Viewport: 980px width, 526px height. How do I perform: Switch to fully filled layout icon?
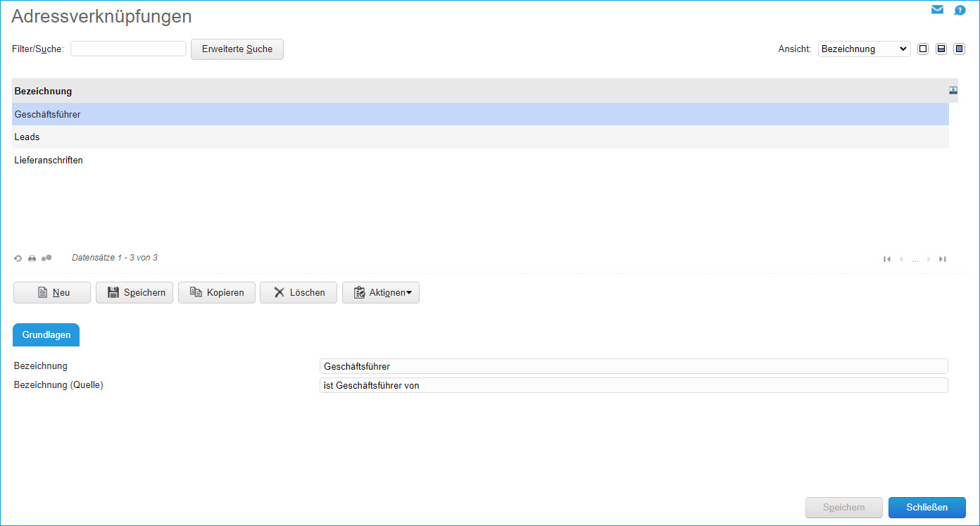959,49
